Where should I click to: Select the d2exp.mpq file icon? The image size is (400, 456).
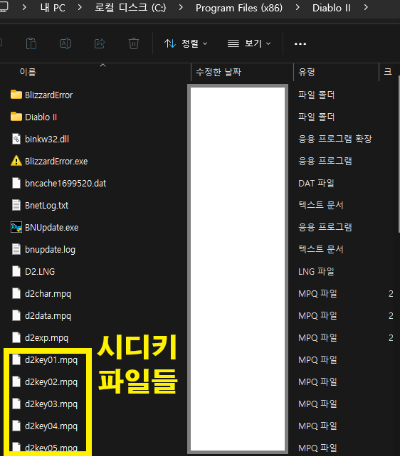coord(16,338)
